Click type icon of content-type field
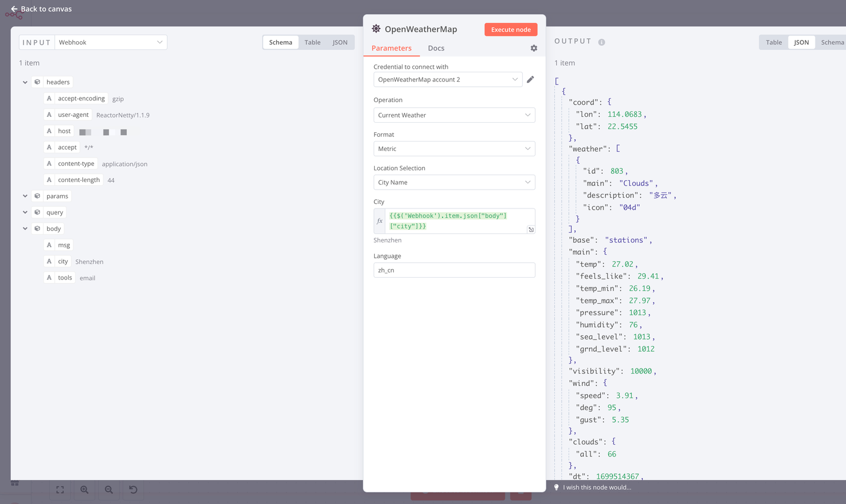Viewport: 846px width, 504px height. coord(49,164)
